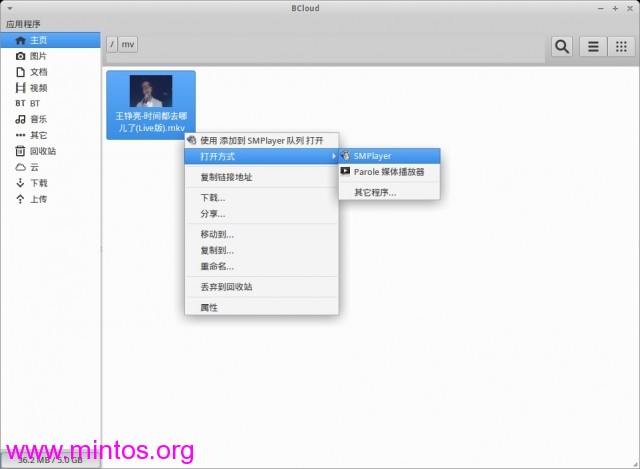Click 丢弃到回收站 in context menu
The image size is (640, 469).
[262, 287]
